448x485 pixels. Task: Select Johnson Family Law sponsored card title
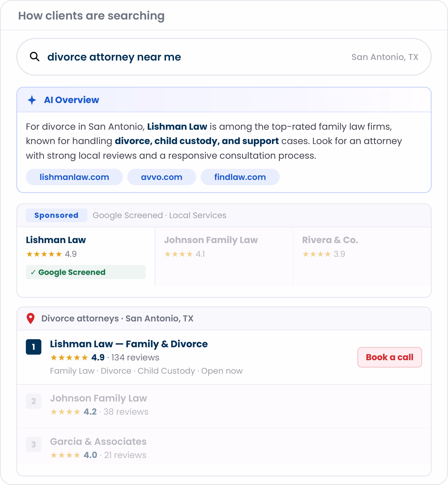point(211,240)
